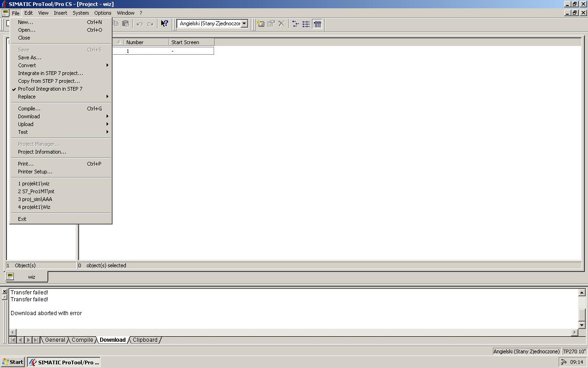Click the Copy icon in the toolbar
The image size is (588, 368).
click(115, 23)
